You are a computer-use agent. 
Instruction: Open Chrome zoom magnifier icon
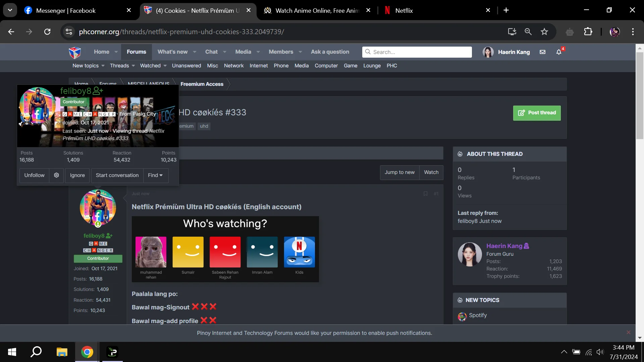click(x=528, y=32)
